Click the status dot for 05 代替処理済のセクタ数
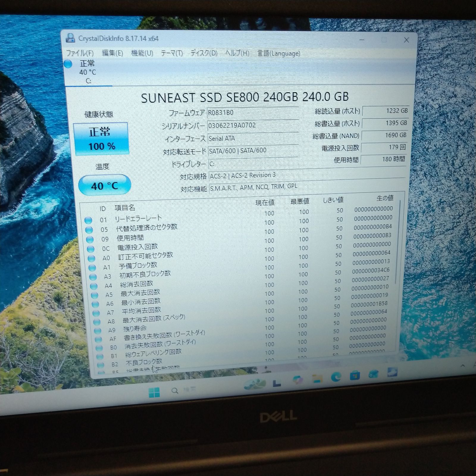This screenshot has width=476, height=476. point(89,230)
